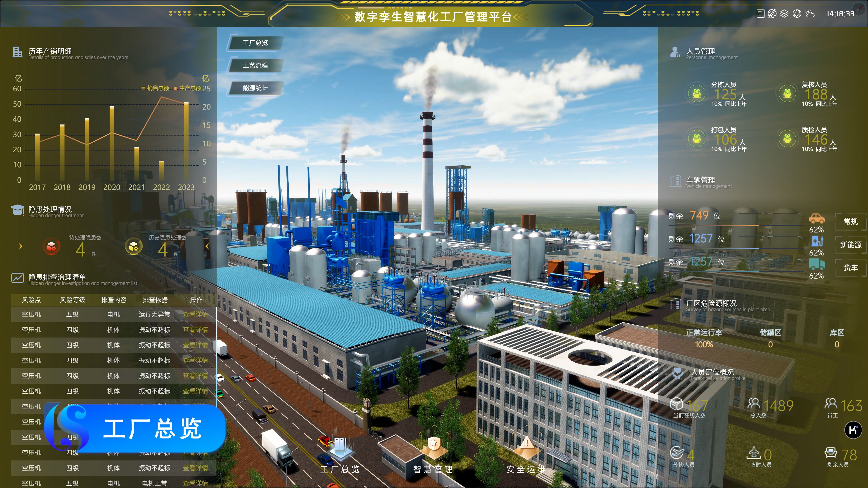Click the orange progress bar under 749
The height and width of the screenshot is (488, 868).
(x=714, y=225)
